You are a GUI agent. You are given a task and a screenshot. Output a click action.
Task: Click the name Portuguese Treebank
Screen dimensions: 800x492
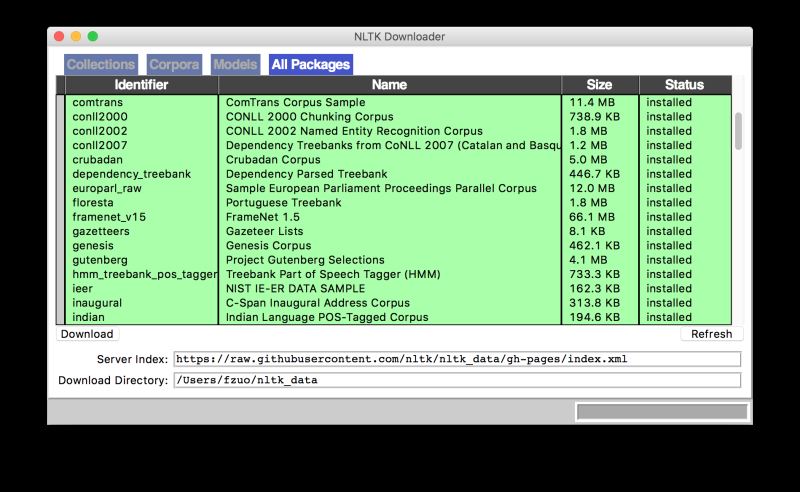click(x=284, y=203)
